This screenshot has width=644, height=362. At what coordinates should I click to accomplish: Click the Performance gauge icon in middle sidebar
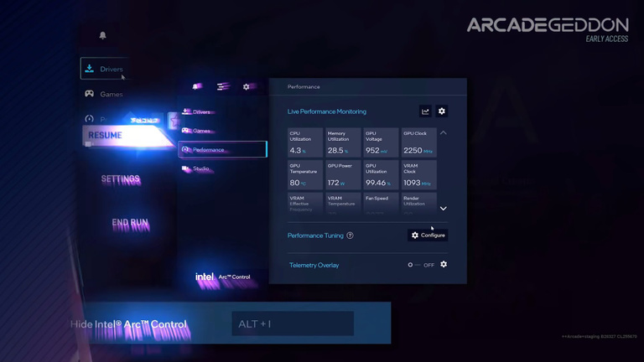(185, 149)
